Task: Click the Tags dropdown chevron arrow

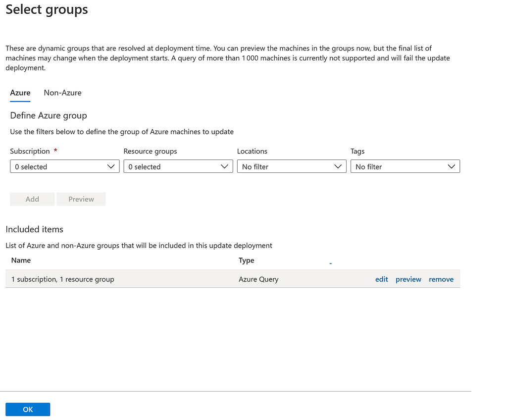Action: point(451,167)
